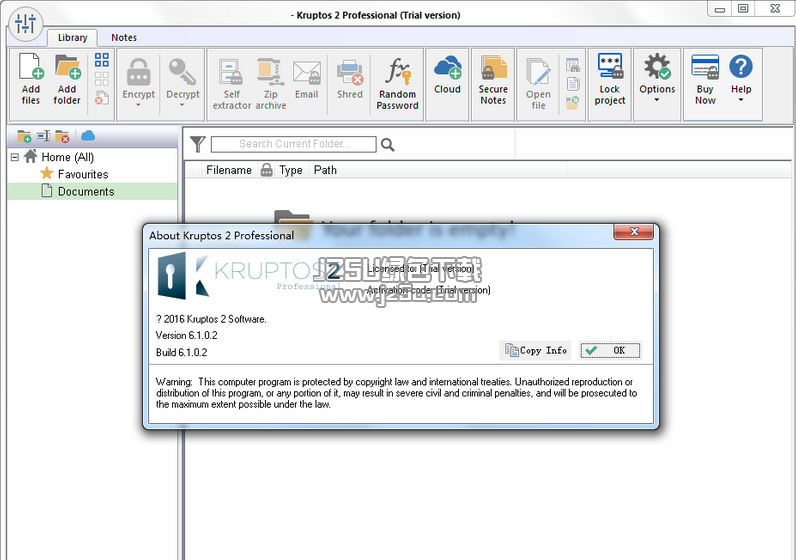Open the round application menu button

pyautogui.click(x=25, y=24)
